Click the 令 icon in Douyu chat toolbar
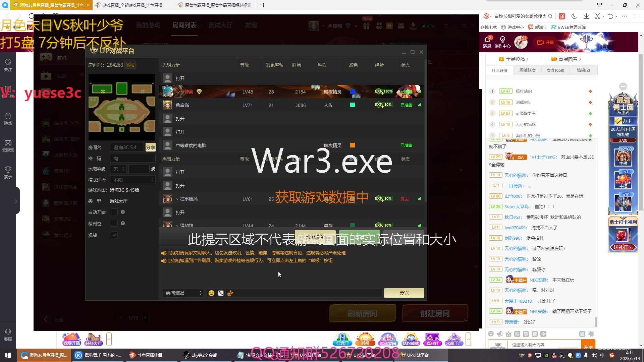Screen dimensions: 644x362 [x=543, y=334]
